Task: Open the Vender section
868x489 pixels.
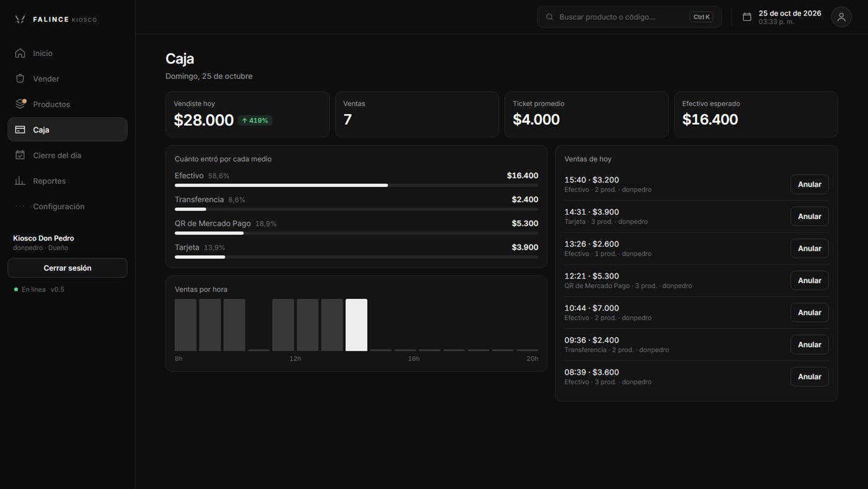Action: coord(68,79)
